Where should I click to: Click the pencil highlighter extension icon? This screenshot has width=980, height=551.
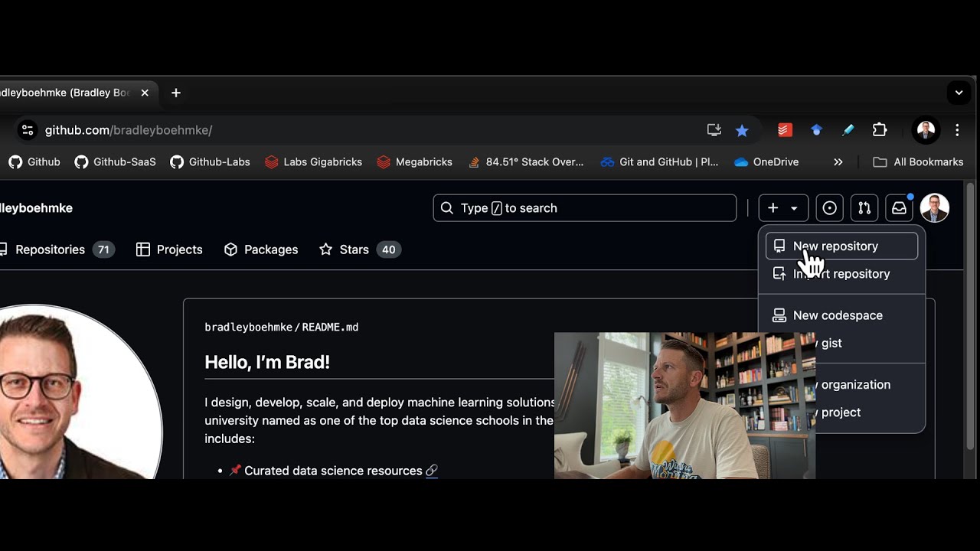848,130
